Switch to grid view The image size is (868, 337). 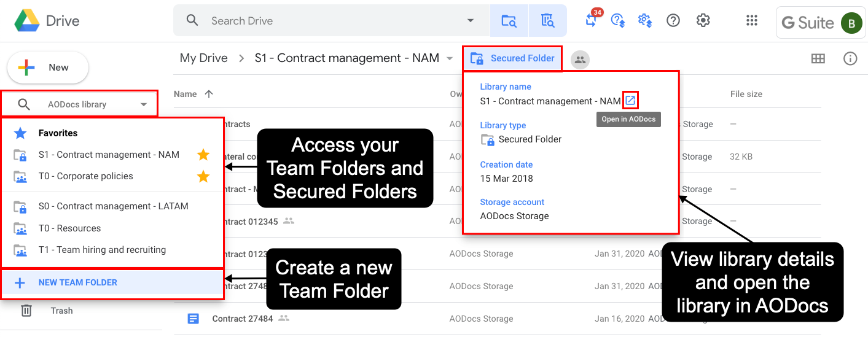pyautogui.click(x=818, y=59)
